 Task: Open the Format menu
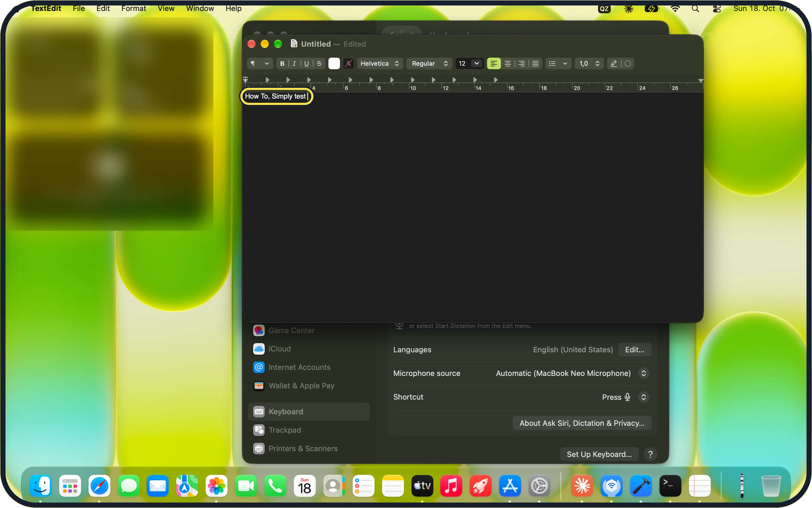pyautogui.click(x=134, y=8)
